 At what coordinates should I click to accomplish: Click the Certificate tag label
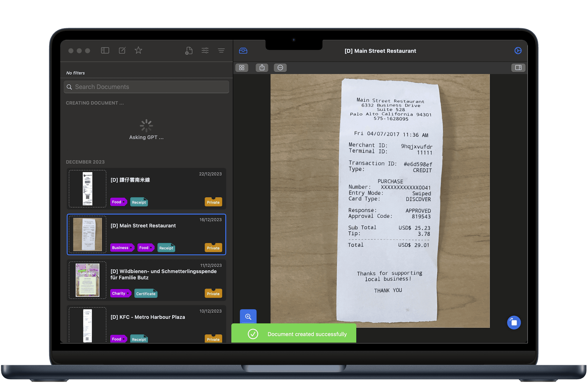(x=146, y=294)
